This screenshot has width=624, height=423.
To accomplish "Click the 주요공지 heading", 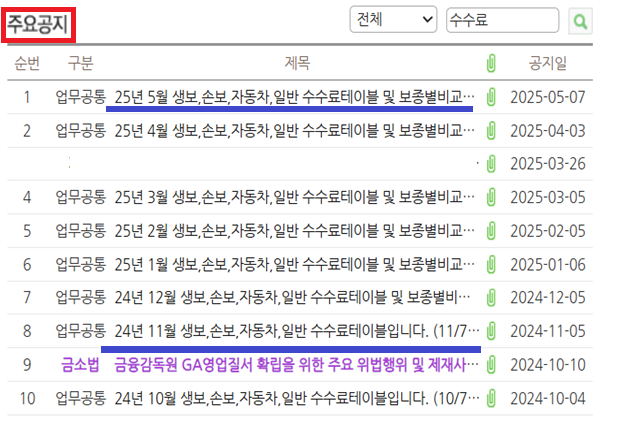I will pyautogui.click(x=38, y=24).
